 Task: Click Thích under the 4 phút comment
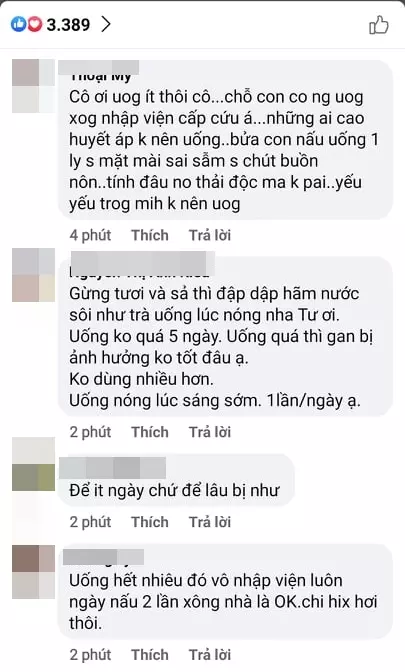(150, 235)
